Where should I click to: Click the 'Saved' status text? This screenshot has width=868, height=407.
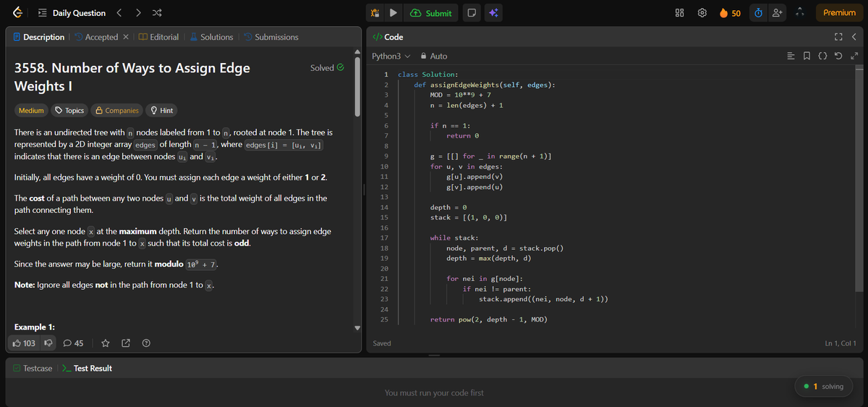coord(382,343)
